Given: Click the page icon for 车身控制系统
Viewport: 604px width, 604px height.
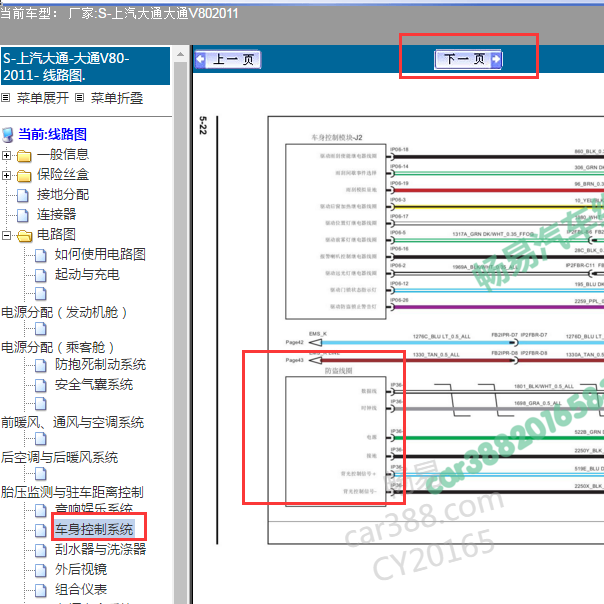Looking at the screenshot, I should coord(40,530).
